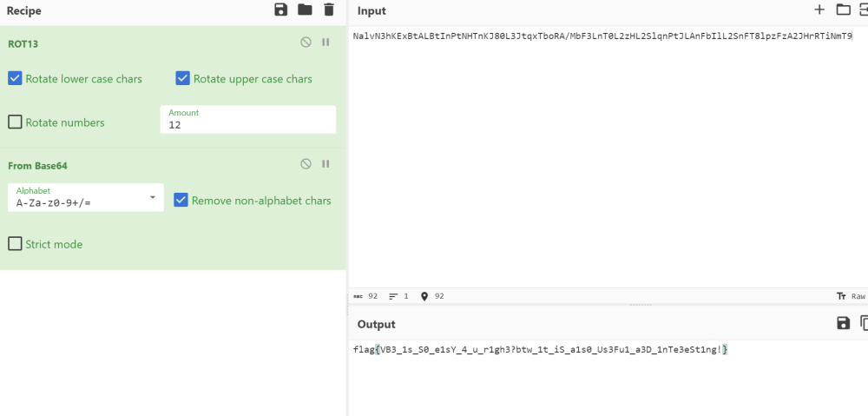Add a new input tab

pos(819,10)
